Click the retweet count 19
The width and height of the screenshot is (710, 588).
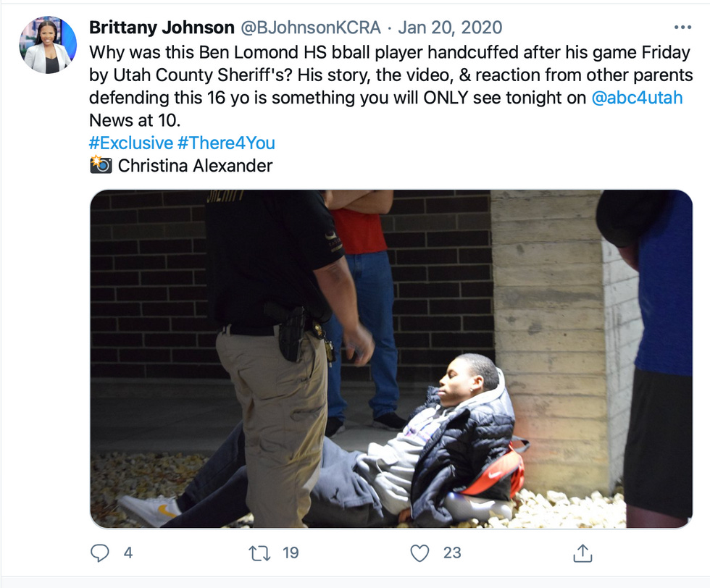point(291,553)
